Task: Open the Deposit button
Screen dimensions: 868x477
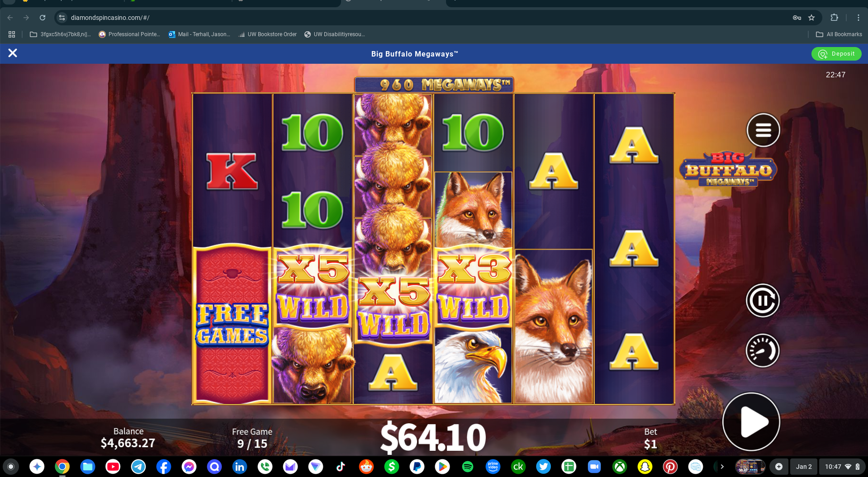Action: click(x=836, y=54)
